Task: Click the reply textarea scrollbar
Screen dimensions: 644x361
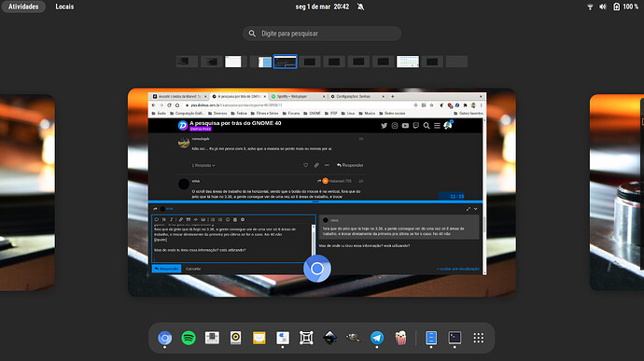Action: pyautogui.click(x=314, y=240)
